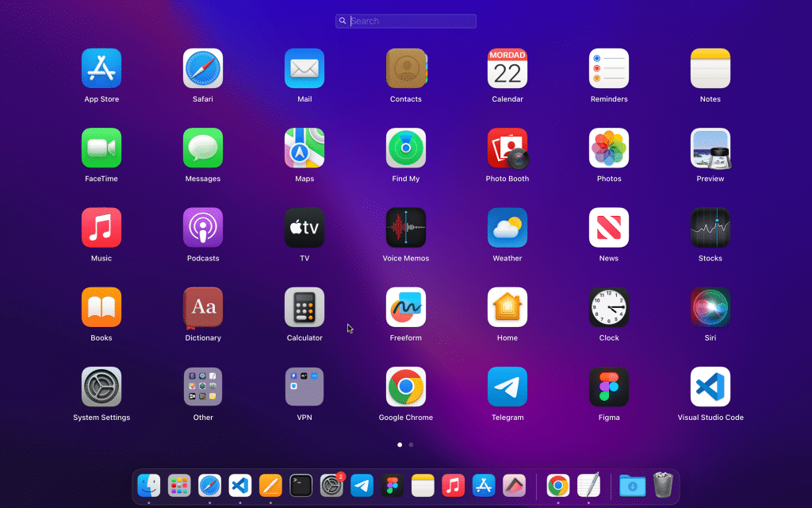Open the Dictionary app
812x508 pixels.
203,307
